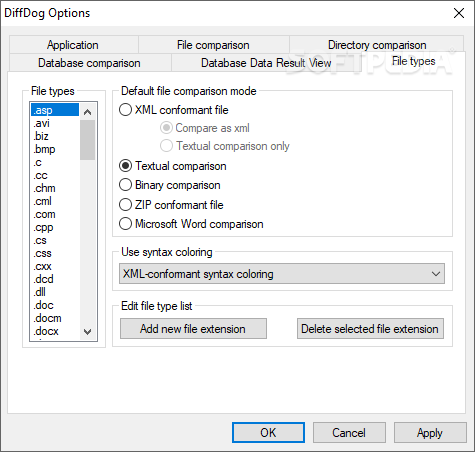Enable Microsoft Word comparison option

click(x=125, y=224)
